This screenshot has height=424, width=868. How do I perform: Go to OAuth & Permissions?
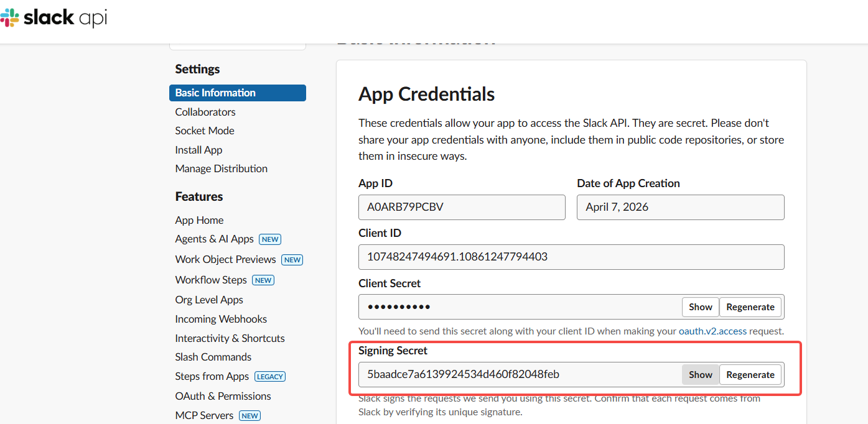click(x=223, y=396)
